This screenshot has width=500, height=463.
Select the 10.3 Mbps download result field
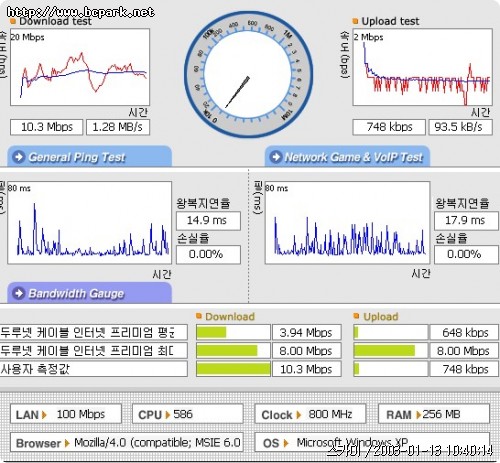pos(47,127)
